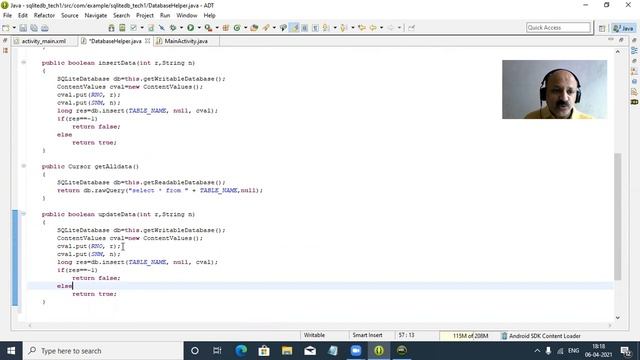Minimize the editor area
This screenshot has height=360, width=640.
click(x=611, y=40)
